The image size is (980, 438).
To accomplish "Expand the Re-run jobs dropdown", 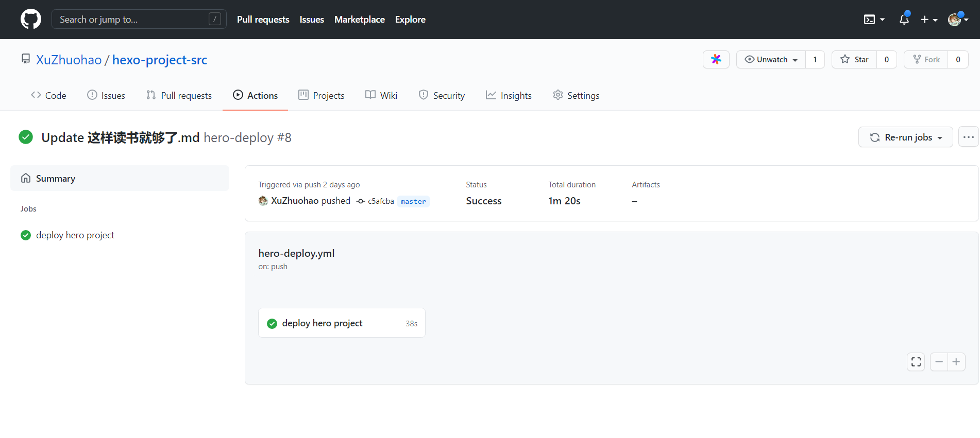I will (906, 137).
